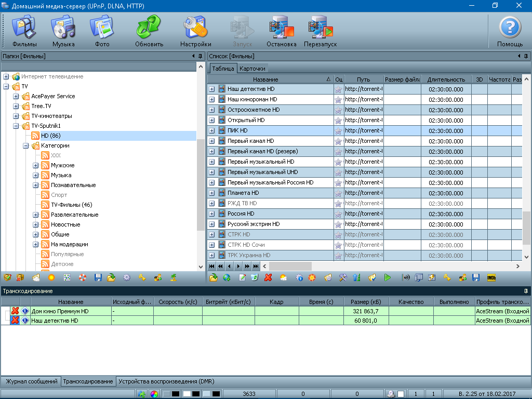Collapse the TV-Sputnik1 tree node

[x=16, y=126]
